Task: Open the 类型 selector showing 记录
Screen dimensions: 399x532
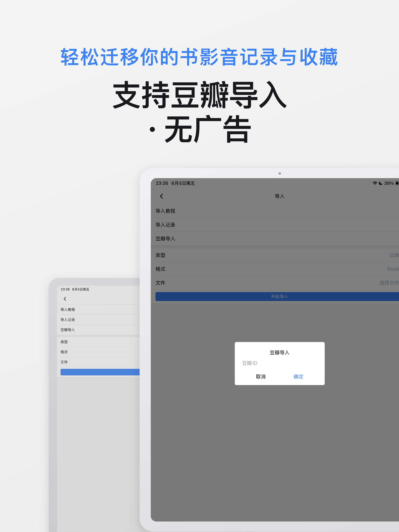Action: tap(275, 255)
